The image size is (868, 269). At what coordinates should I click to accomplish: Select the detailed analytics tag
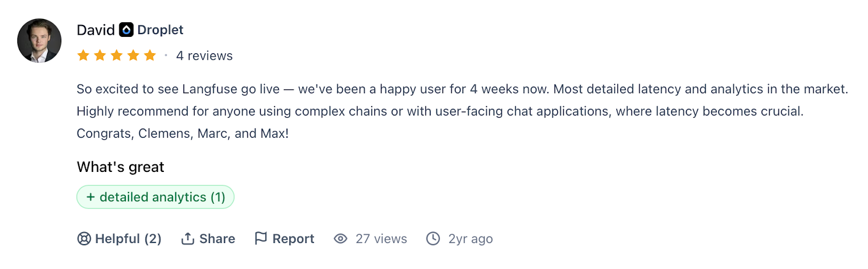(155, 197)
